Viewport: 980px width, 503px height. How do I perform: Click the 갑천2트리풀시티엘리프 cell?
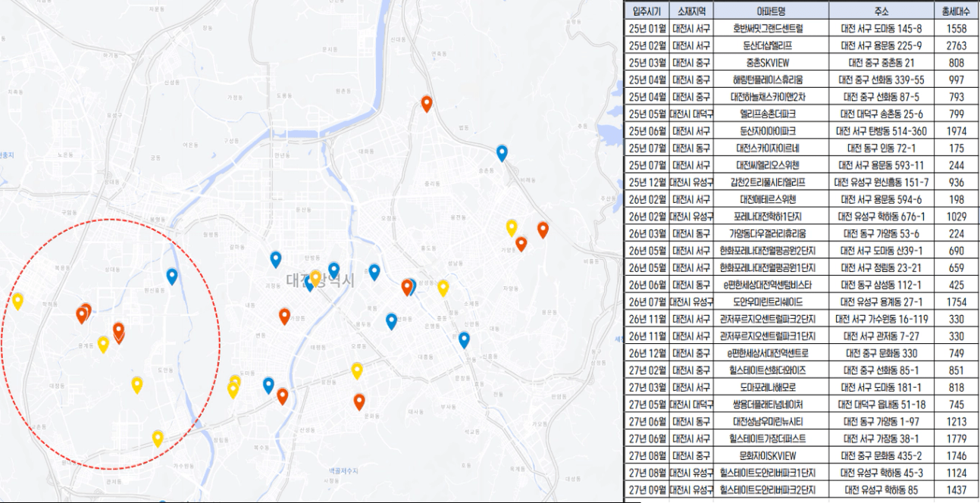point(771,182)
